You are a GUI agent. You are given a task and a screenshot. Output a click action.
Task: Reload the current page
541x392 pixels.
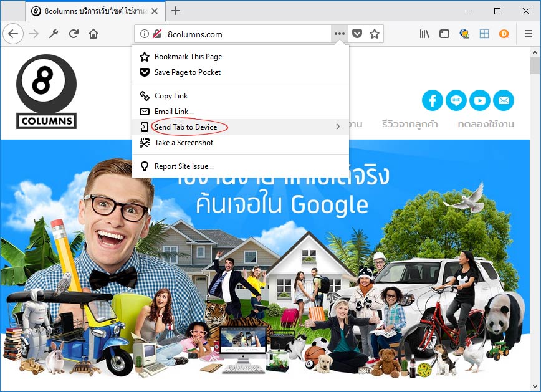click(73, 34)
